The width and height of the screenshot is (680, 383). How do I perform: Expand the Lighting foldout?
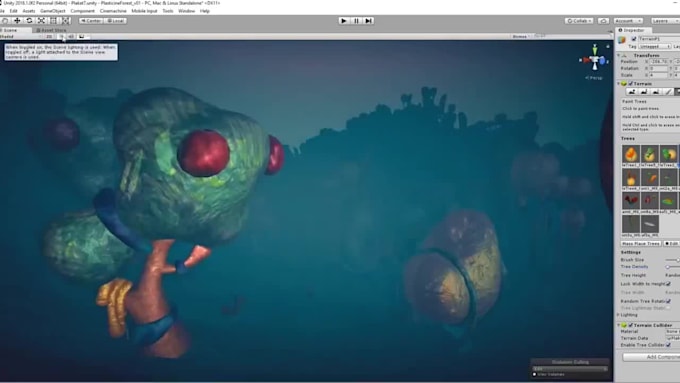pos(619,315)
